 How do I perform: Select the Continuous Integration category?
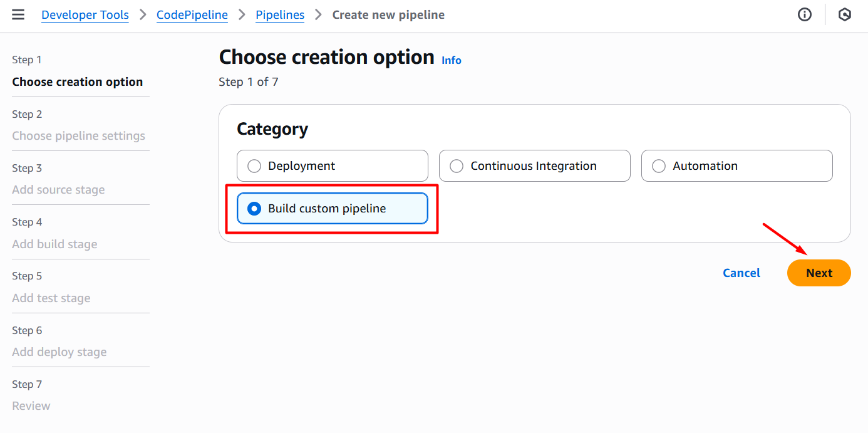click(x=457, y=166)
